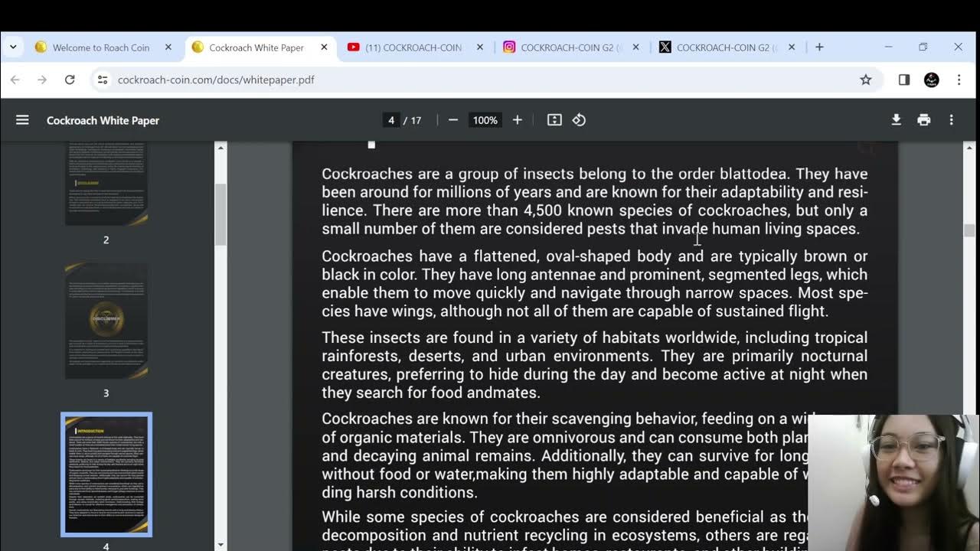Open a new browser tab
980x551 pixels.
point(819,47)
